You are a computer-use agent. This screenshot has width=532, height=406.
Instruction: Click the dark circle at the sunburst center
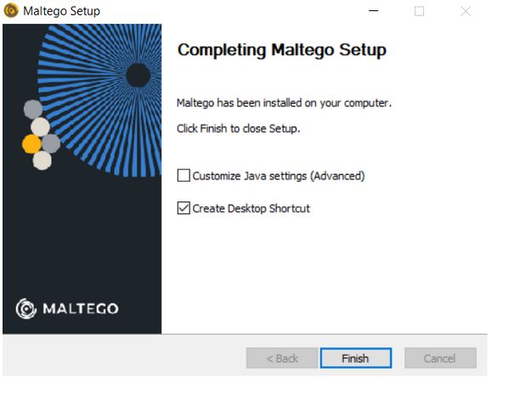[138, 76]
